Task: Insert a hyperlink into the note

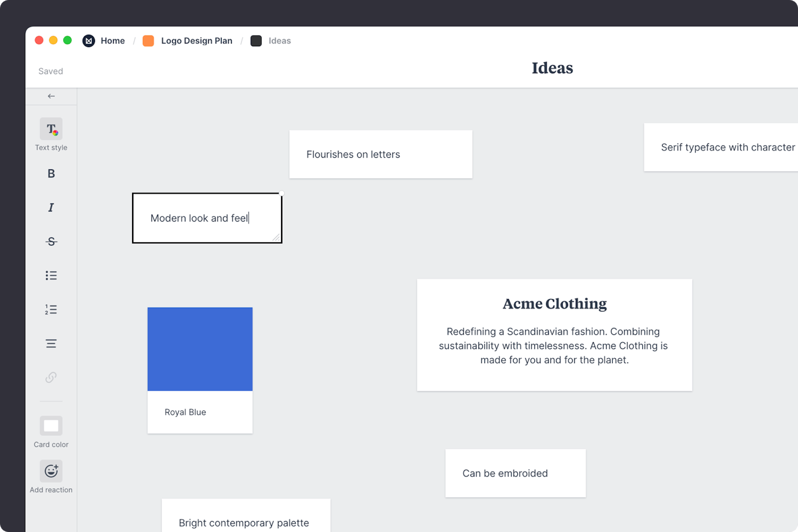Action: [51, 377]
